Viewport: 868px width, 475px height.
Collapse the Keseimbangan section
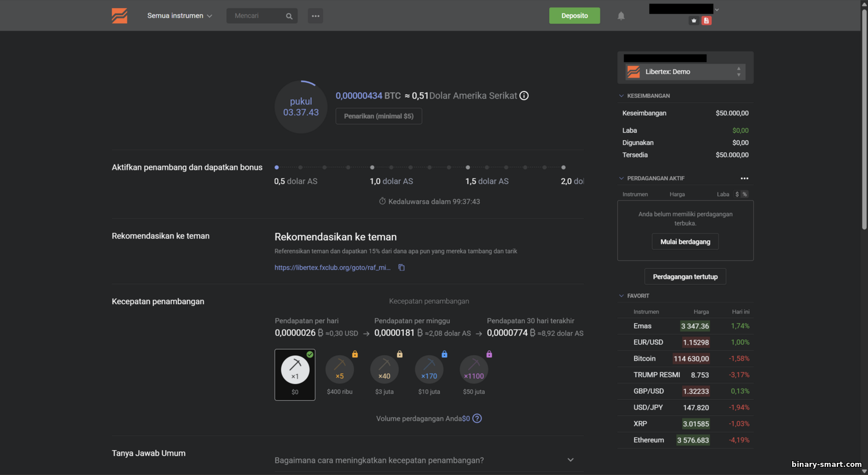pos(621,96)
